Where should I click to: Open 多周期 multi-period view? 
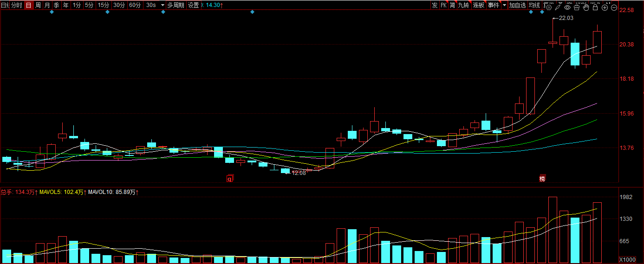point(176,5)
